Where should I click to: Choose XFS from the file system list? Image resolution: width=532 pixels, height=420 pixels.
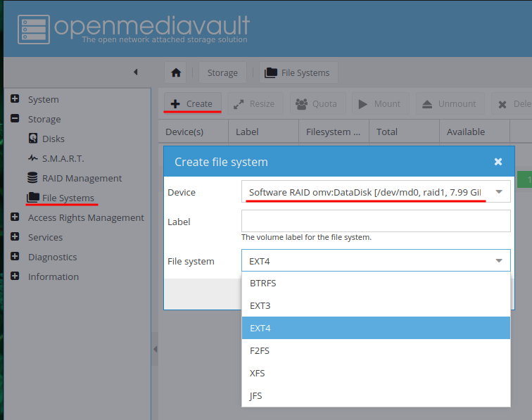tap(376, 373)
